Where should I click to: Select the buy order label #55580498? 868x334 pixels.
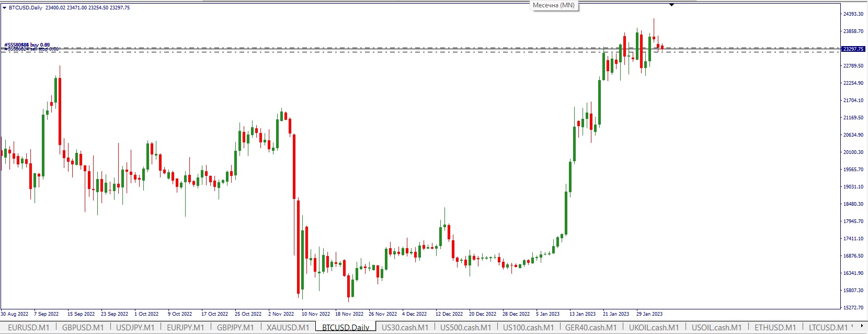tap(27, 45)
